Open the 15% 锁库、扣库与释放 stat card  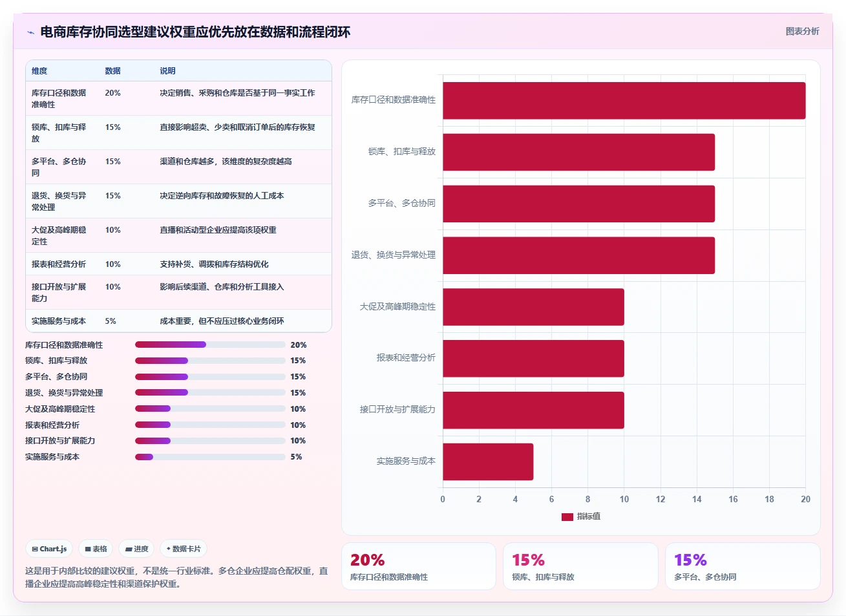(x=580, y=566)
